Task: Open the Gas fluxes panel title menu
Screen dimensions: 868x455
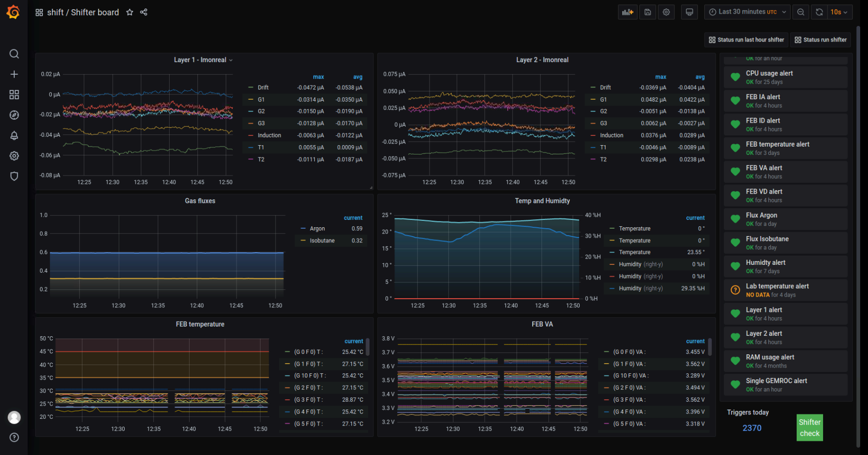Action: click(200, 201)
